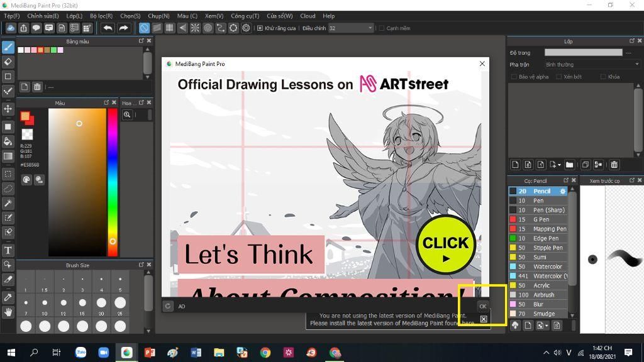Image resolution: width=644 pixels, height=362 pixels.
Task: Open the Bộ lọc(R) menu
Action: 101,16
